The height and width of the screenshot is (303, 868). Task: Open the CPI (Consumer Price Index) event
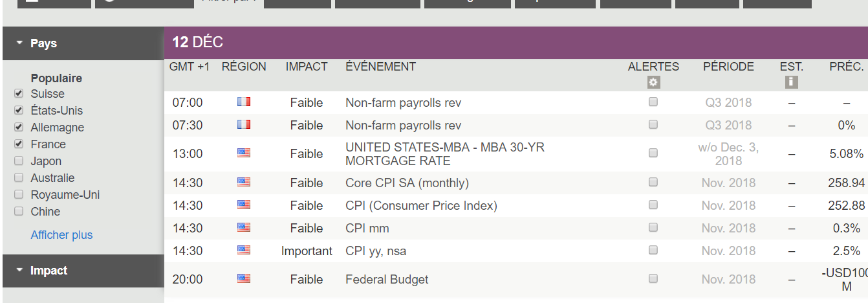point(421,206)
